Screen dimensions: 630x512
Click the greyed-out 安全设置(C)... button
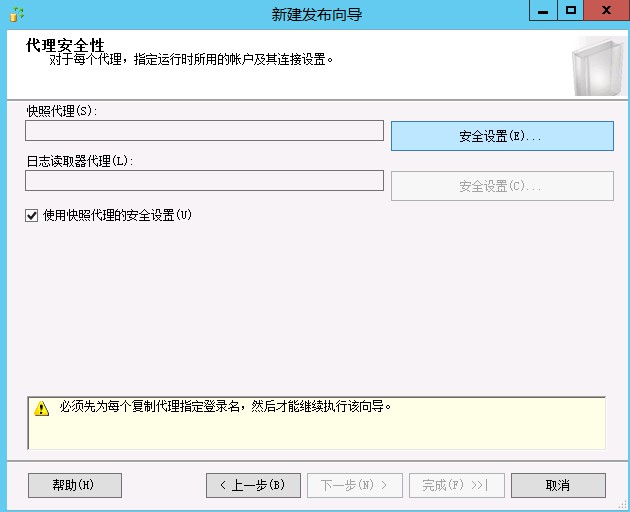501,186
